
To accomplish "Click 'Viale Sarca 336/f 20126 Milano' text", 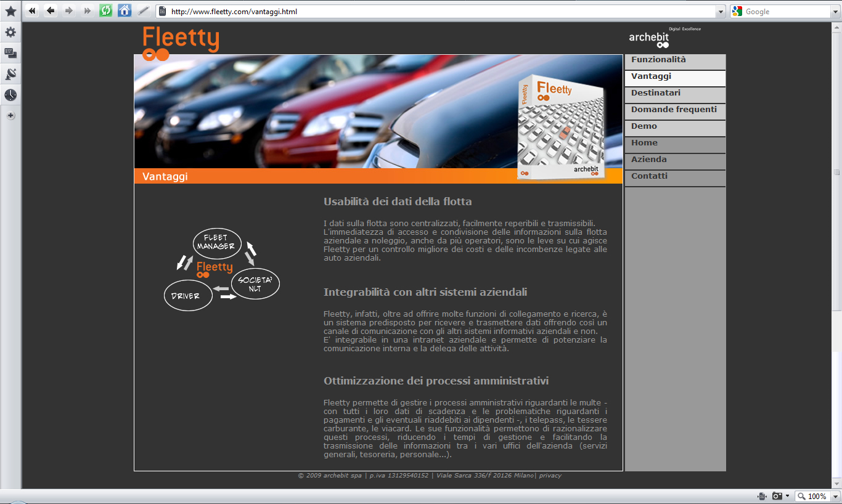I will 485,476.
